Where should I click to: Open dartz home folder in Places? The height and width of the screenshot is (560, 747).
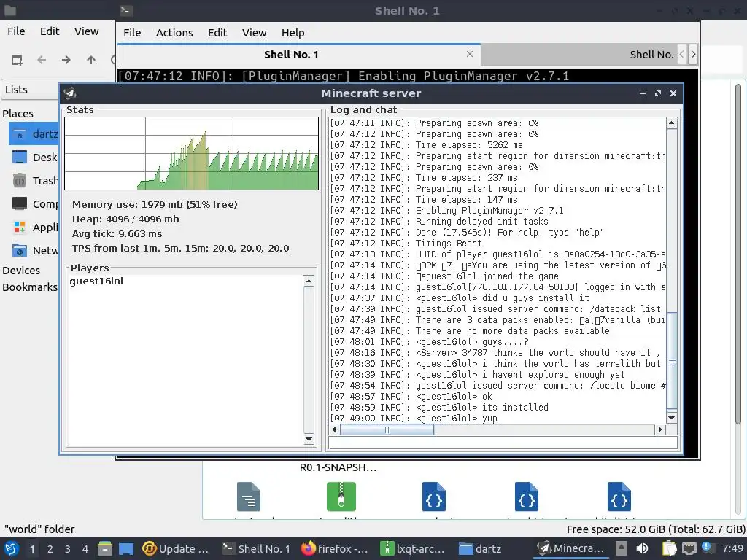click(34, 134)
